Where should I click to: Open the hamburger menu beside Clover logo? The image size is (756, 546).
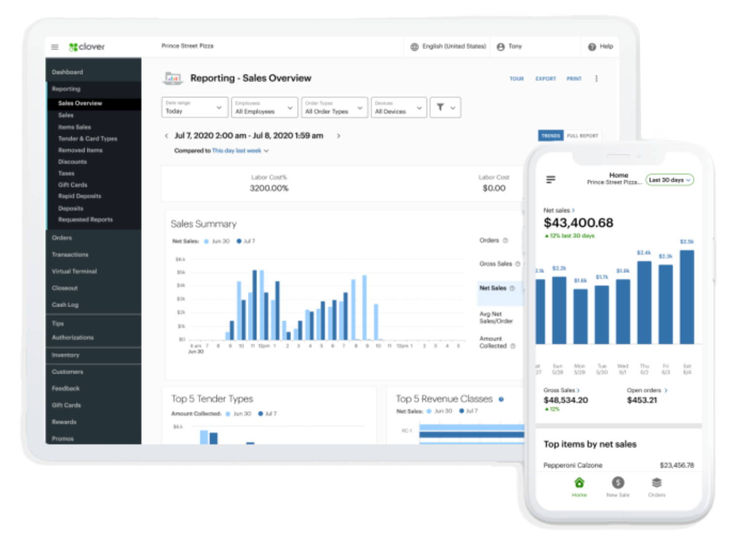tap(55, 47)
